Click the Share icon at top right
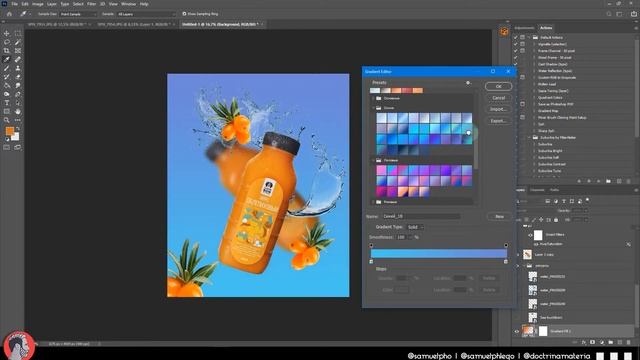640x360 pixels. pos(633,14)
